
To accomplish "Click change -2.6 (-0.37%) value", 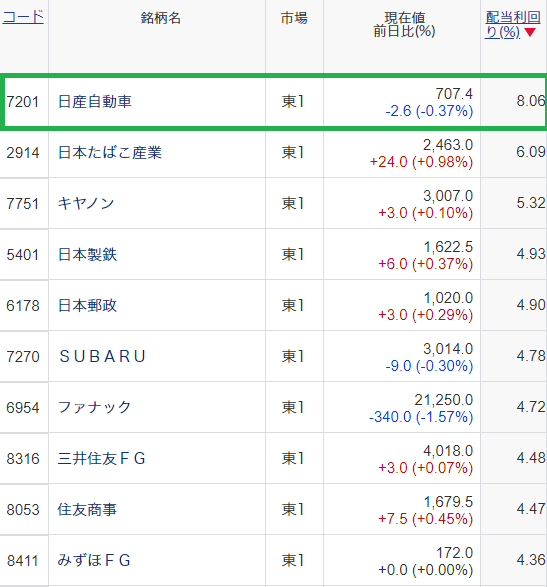I will (x=429, y=111).
